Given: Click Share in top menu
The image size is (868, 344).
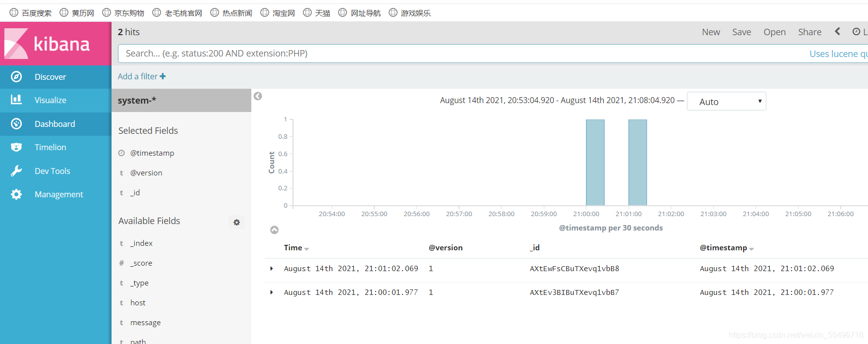Looking at the screenshot, I should pos(810,32).
